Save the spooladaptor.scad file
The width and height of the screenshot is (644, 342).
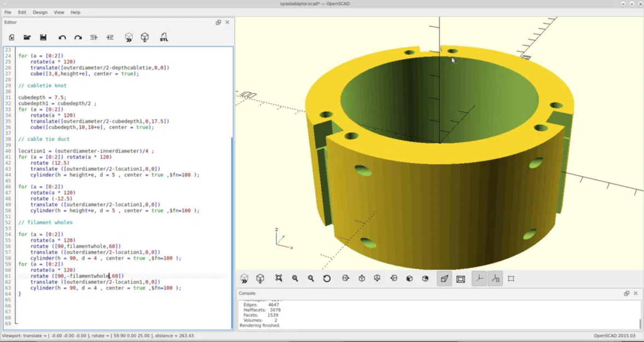[44, 37]
